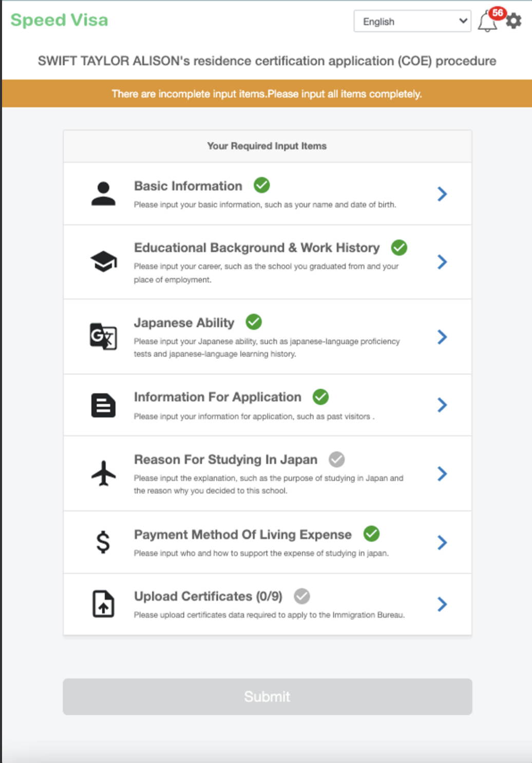This screenshot has height=763, width=532.
Task: Click description text about name and date of birth
Action: pyautogui.click(x=265, y=204)
